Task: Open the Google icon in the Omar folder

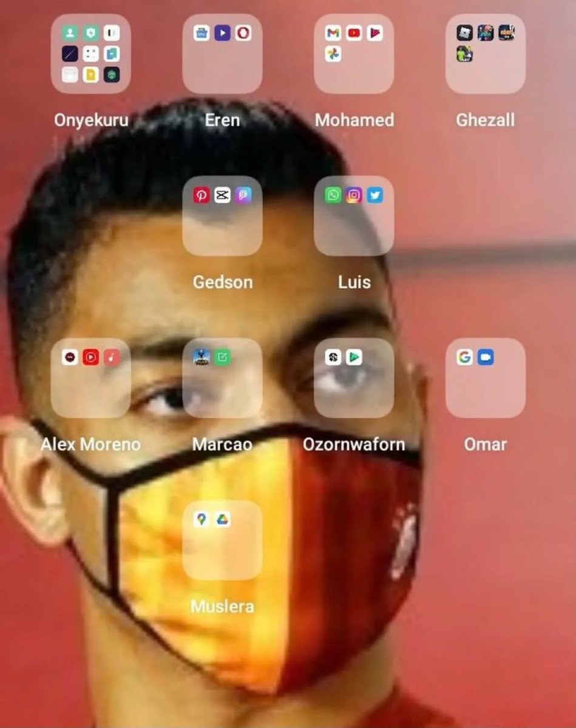Action: point(465,357)
